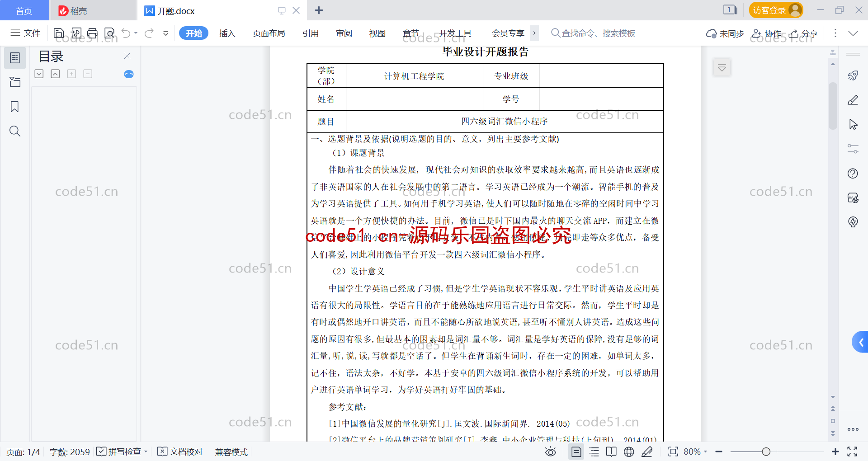The height and width of the screenshot is (461, 868).
Task: Open the 会员专享 tab
Action: click(508, 33)
